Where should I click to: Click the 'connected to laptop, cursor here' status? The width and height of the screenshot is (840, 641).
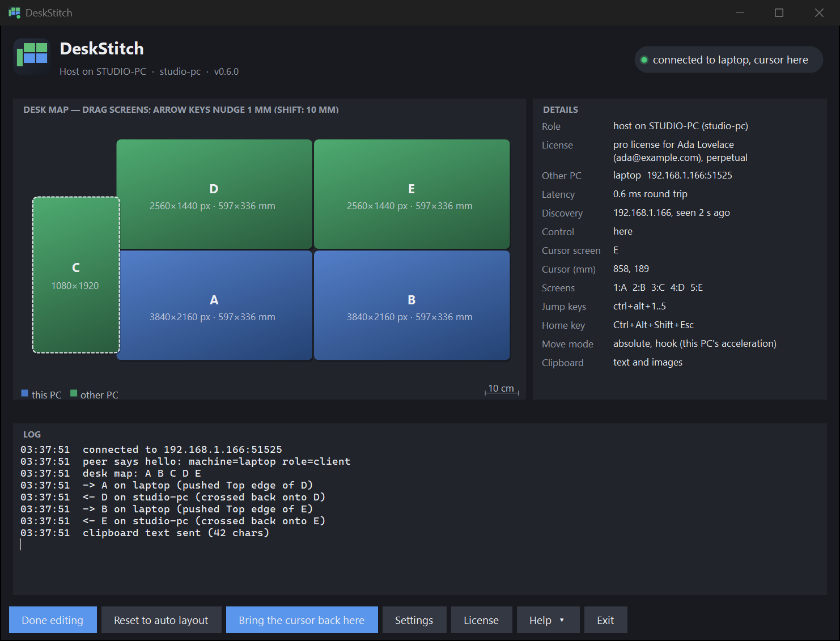tap(729, 60)
